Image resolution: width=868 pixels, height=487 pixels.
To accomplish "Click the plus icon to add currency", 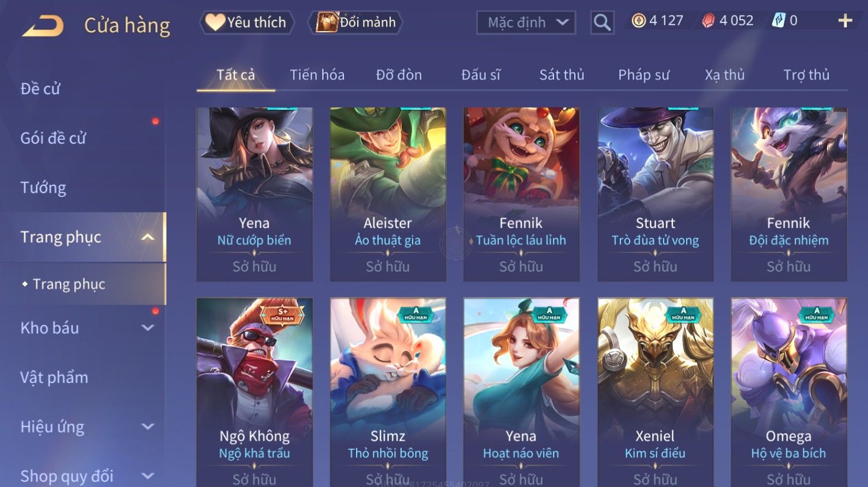I will click(x=845, y=21).
